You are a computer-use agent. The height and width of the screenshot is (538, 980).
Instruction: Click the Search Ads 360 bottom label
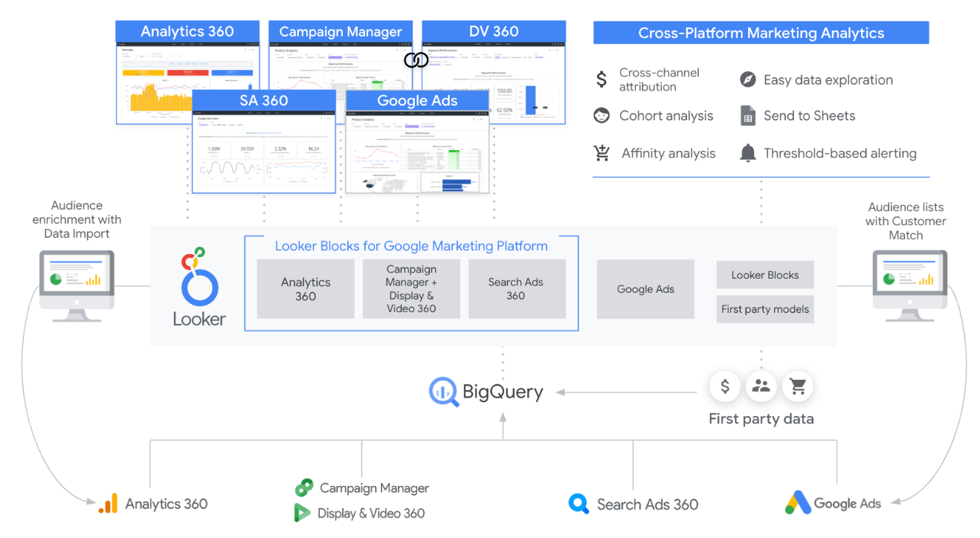tap(648, 505)
